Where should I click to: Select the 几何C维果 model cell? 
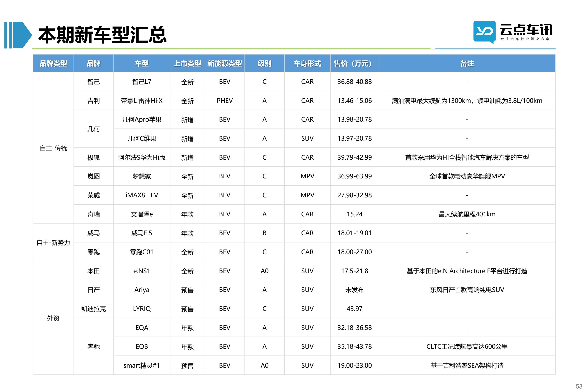(x=142, y=139)
